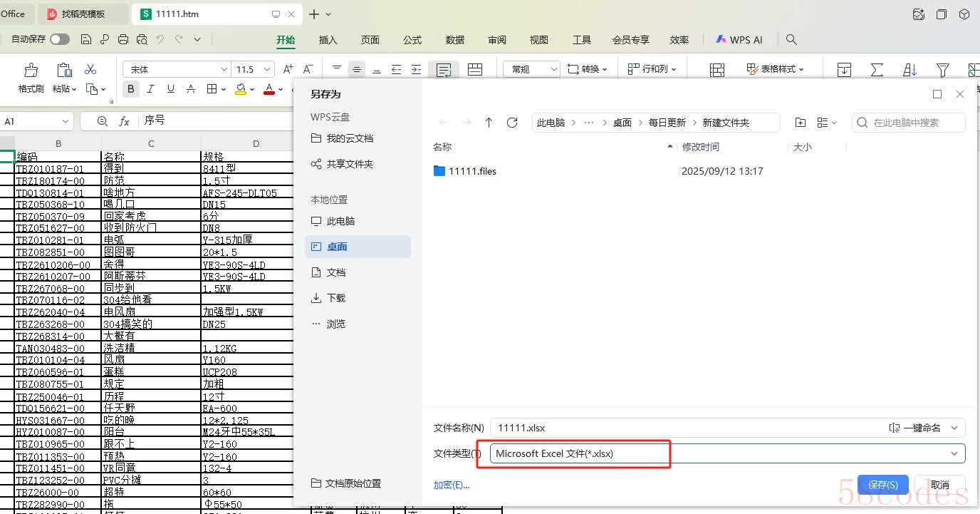Open the red font color swatch
Viewport: 980px width, 514px height.
(x=269, y=89)
